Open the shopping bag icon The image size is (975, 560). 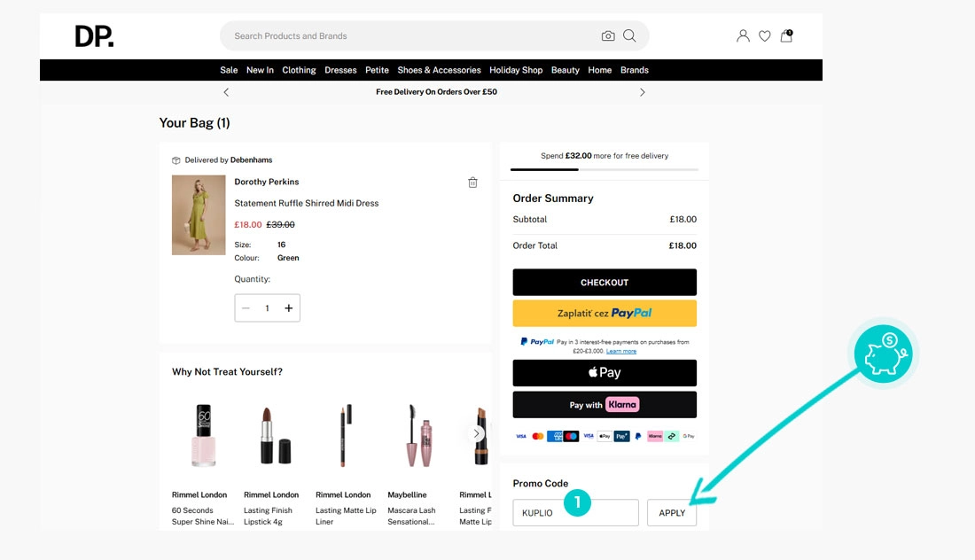(786, 35)
